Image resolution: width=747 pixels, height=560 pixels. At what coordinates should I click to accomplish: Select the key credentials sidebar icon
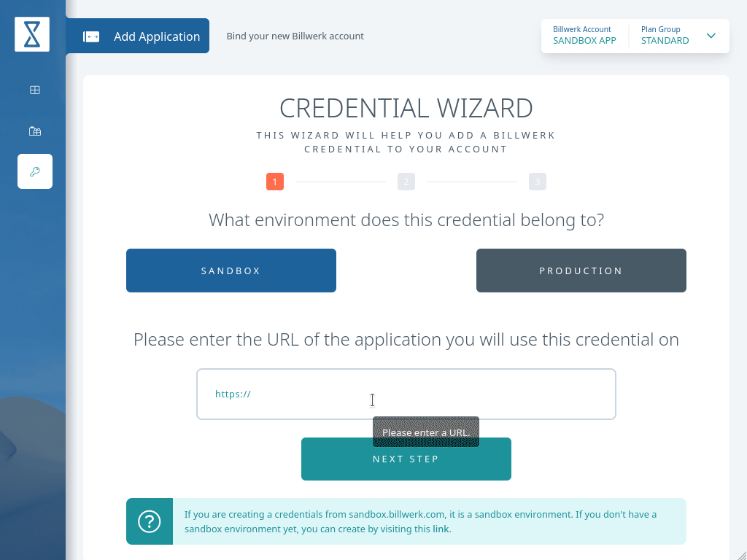pos(35,171)
